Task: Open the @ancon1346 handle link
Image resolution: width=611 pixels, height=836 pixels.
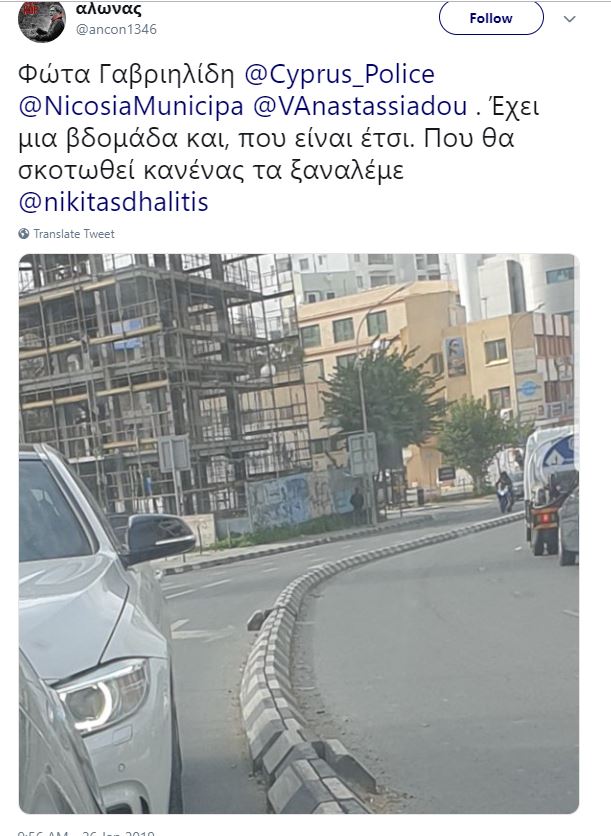Action: click(x=116, y=29)
